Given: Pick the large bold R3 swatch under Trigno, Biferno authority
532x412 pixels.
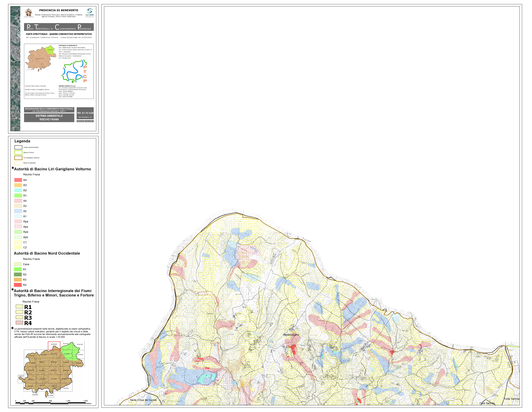Looking at the screenshot, I should (19, 317).
